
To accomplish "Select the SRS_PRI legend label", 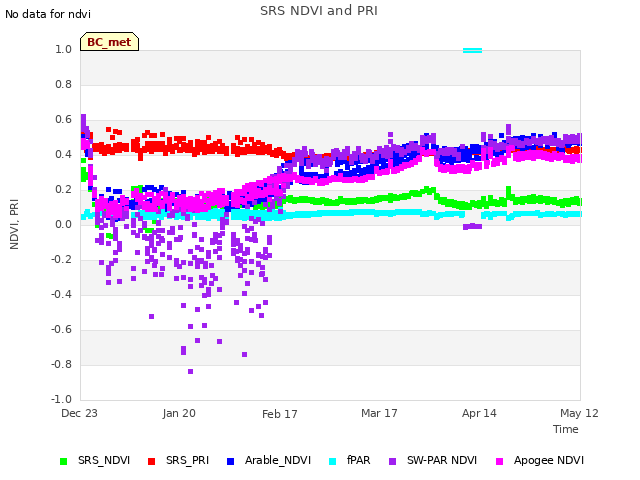I will (187, 460).
